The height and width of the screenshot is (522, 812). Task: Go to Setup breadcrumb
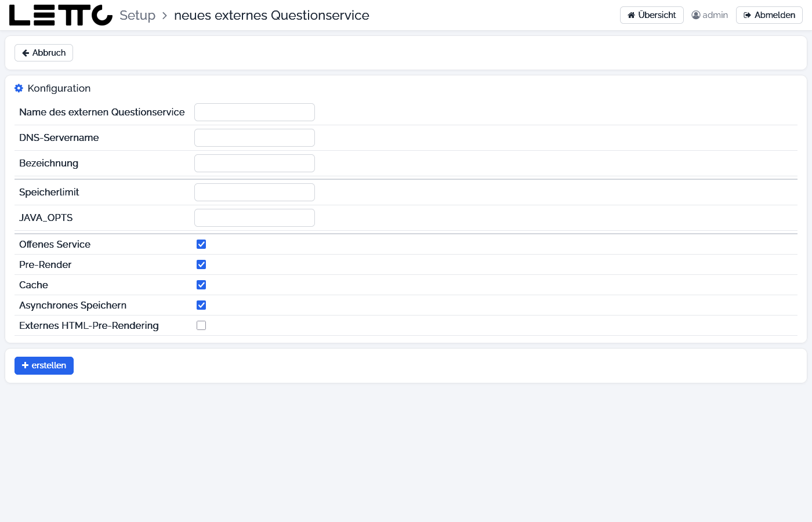pos(137,15)
